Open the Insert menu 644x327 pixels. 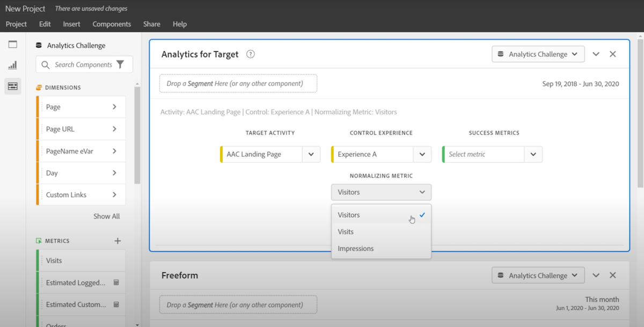click(x=71, y=24)
